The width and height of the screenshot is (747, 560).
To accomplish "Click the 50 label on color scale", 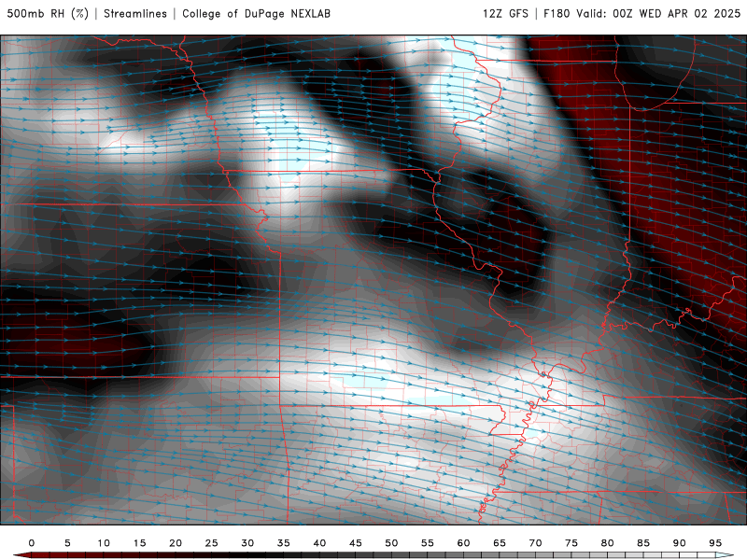I will [x=391, y=543].
